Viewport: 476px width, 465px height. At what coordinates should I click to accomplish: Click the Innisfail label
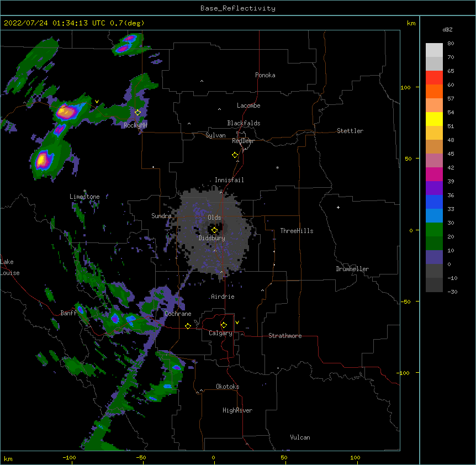[x=229, y=180]
